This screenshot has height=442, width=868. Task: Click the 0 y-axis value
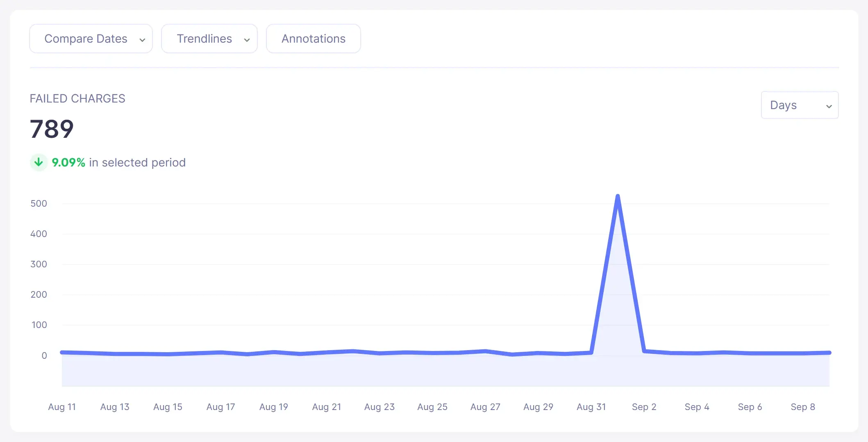(44, 355)
